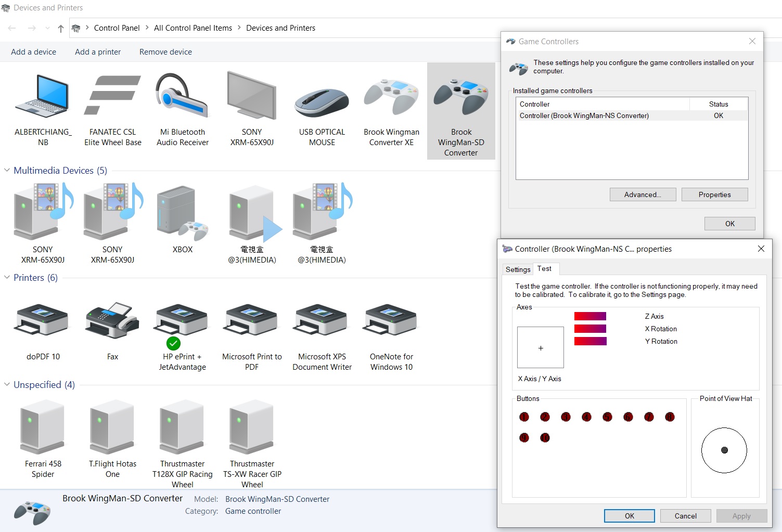Click OK in controller properties dialog
This screenshot has width=782, height=532.
(630, 516)
